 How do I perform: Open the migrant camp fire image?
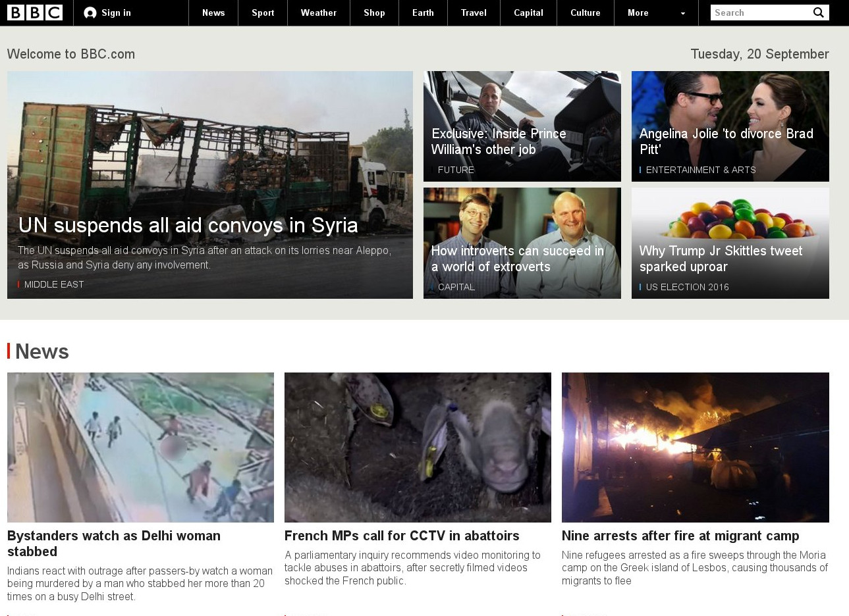pyautogui.click(x=695, y=447)
